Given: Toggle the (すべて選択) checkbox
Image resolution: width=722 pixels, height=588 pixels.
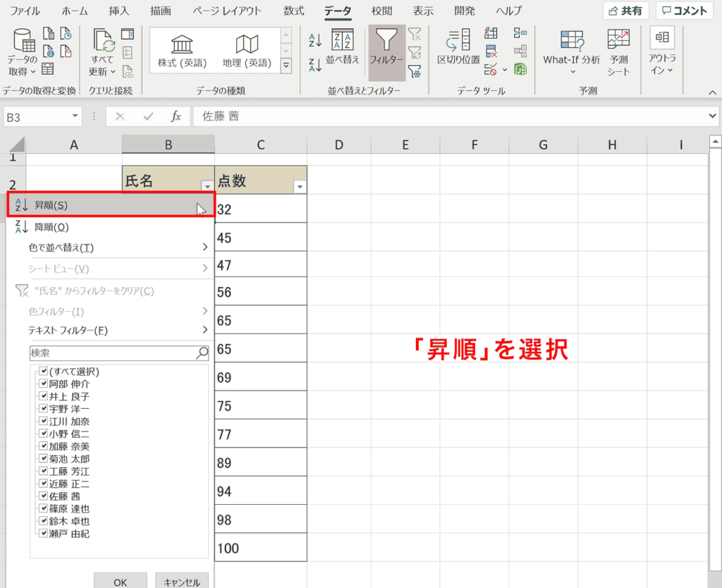Looking at the screenshot, I should pos(43,371).
